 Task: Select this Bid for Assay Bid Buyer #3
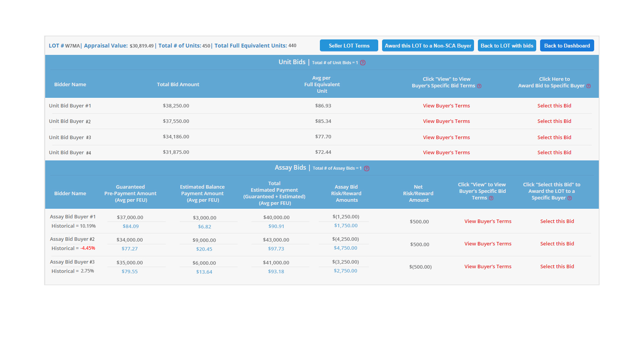(x=557, y=267)
